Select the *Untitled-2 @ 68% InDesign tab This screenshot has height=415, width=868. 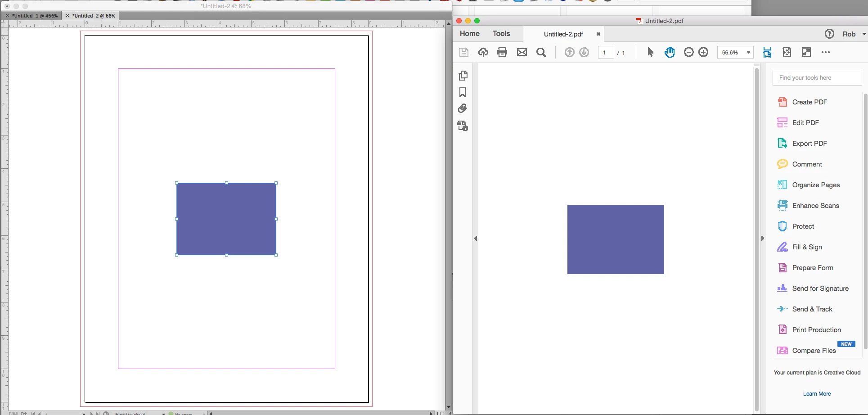90,16
